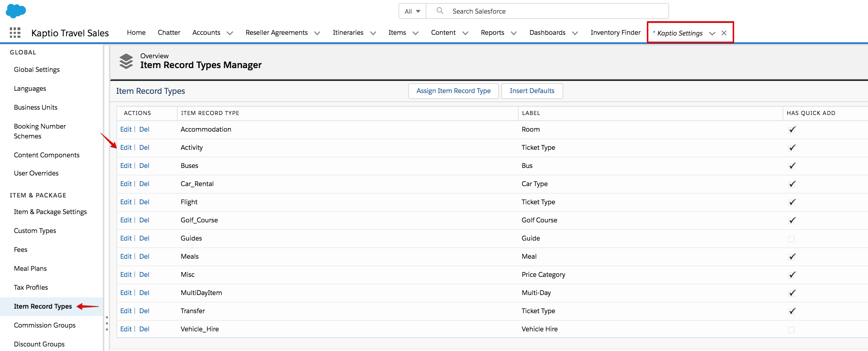Open Custom Types in sidebar
The width and height of the screenshot is (868, 351).
coord(35,231)
